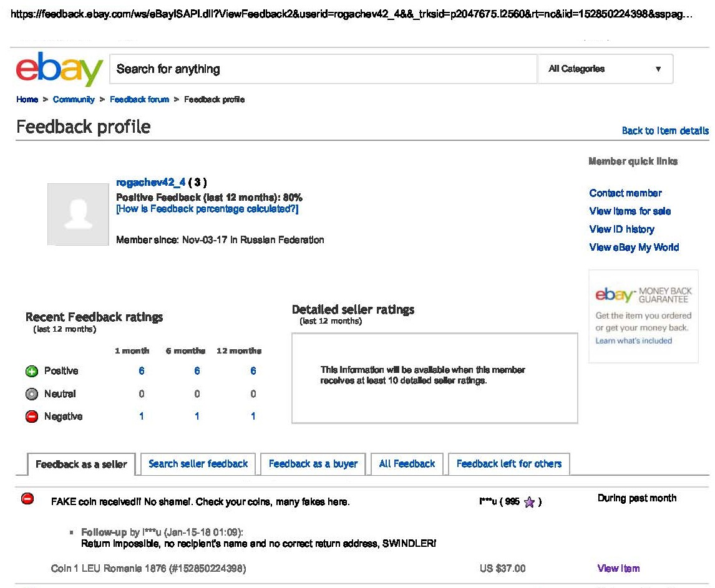Viewport: 715px width, 588px height.
Task: Select Feedback left for others tab
Action: pos(508,464)
